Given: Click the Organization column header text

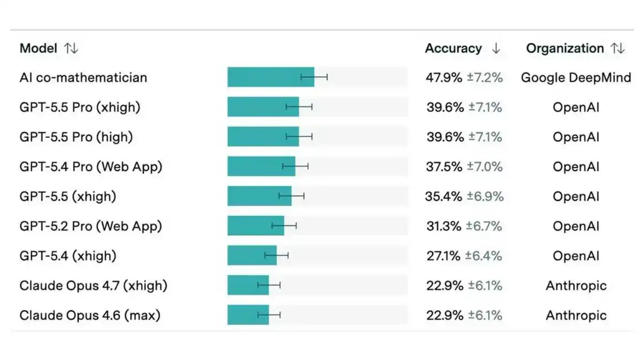Looking at the screenshot, I should [x=565, y=48].
